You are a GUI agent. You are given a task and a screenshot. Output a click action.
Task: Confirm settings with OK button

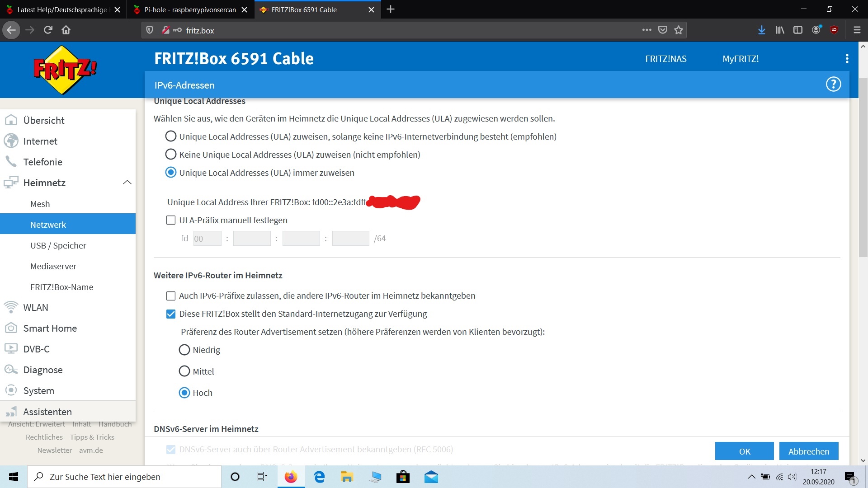(x=744, y=451)
